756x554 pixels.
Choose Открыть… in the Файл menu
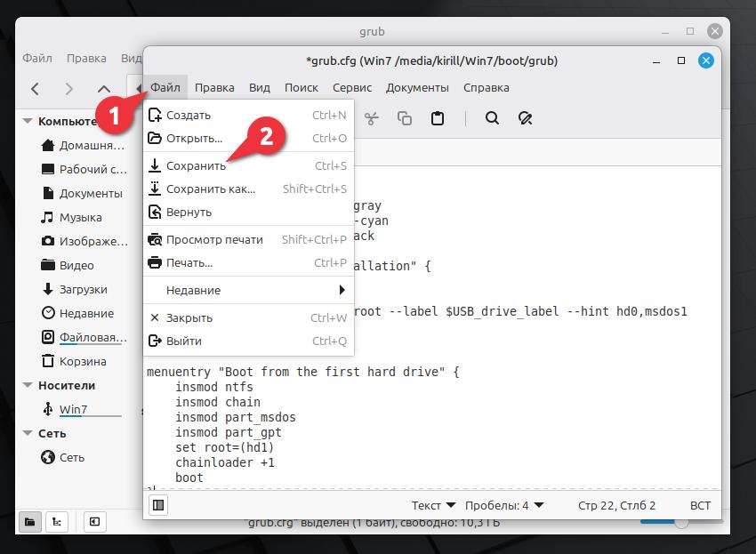pos(248,139)
